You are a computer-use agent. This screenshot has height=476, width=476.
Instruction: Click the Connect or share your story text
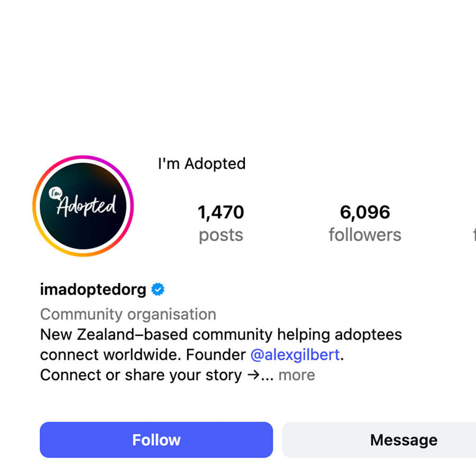tap(140, 375)
